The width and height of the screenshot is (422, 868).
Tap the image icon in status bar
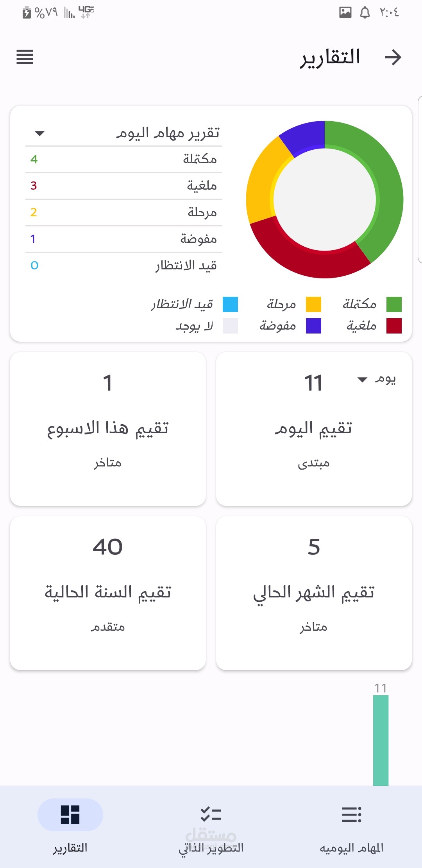point(345,13)
